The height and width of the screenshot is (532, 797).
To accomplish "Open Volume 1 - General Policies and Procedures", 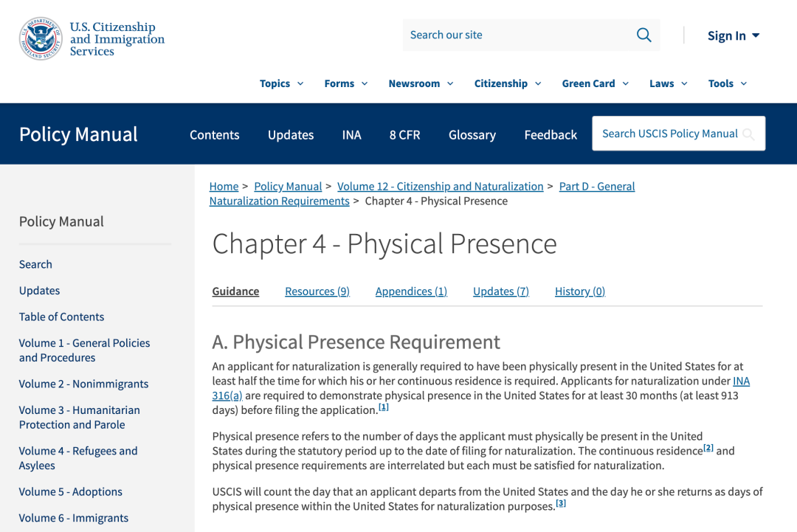I will [x=84, y=350].
